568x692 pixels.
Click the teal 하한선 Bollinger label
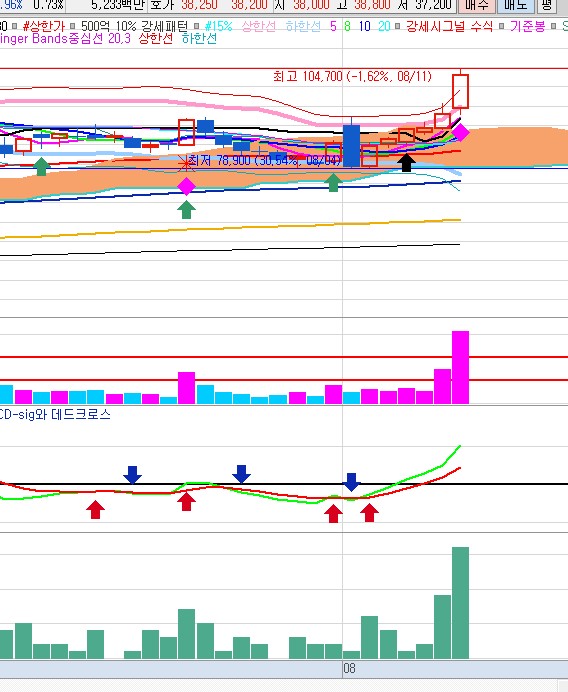[x=199, y=38]
